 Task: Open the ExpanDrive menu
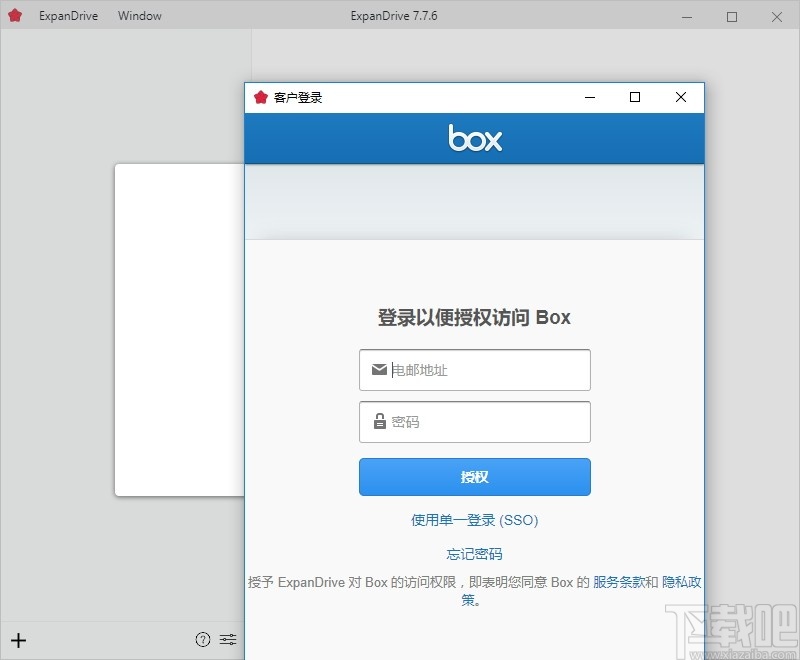coord(68,15)
